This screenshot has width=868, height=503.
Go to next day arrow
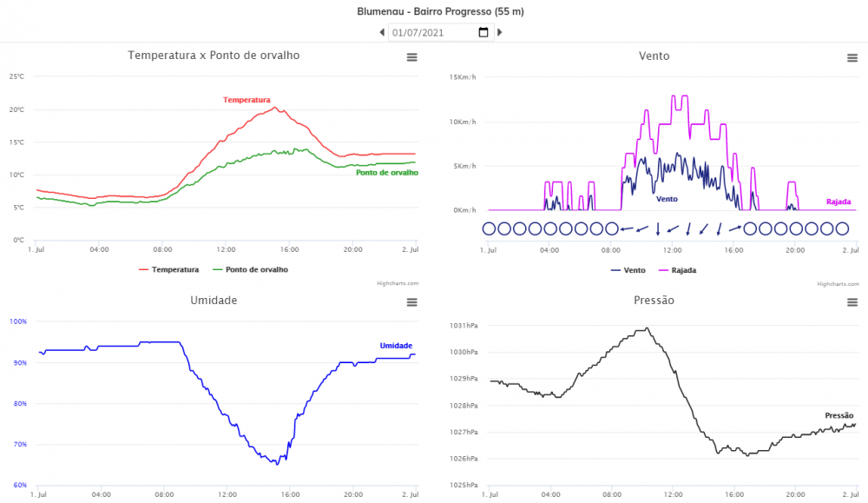click(500, 33)
